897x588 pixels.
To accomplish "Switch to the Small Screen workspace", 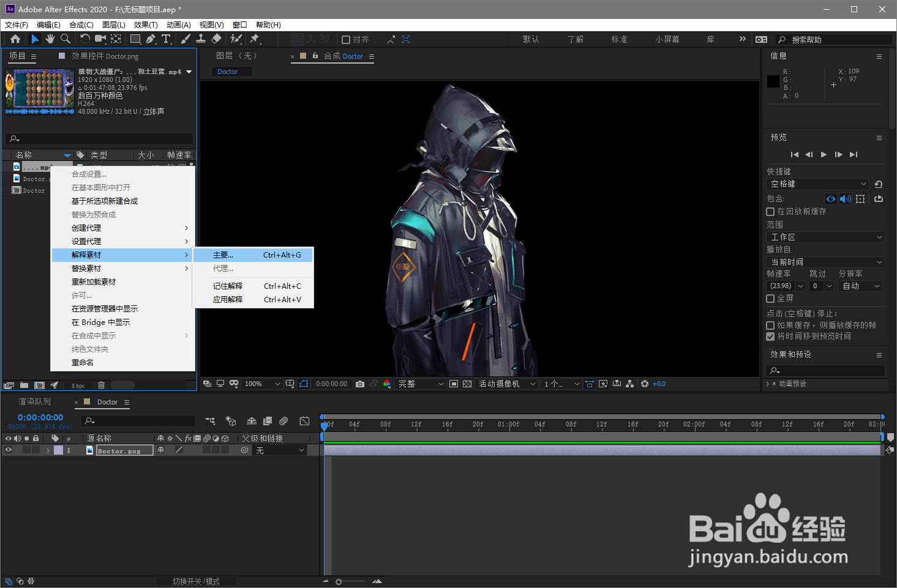I will pyautogui.click(x=667, y=39).
